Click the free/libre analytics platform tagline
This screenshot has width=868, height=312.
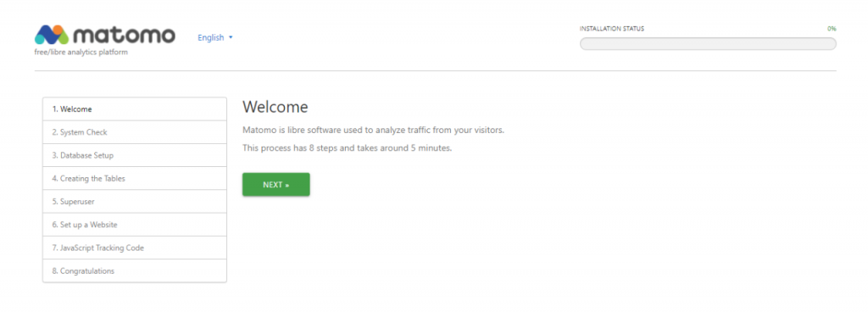click(81, 53)
